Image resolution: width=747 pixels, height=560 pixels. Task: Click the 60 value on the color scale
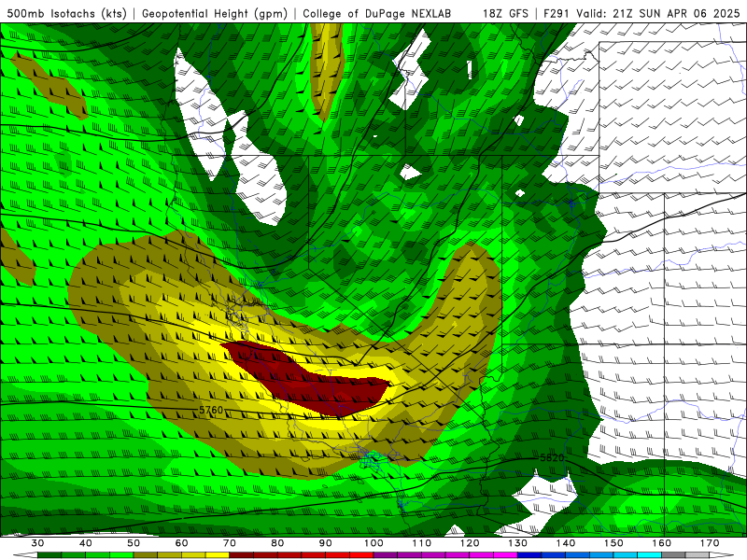(181, 543)
